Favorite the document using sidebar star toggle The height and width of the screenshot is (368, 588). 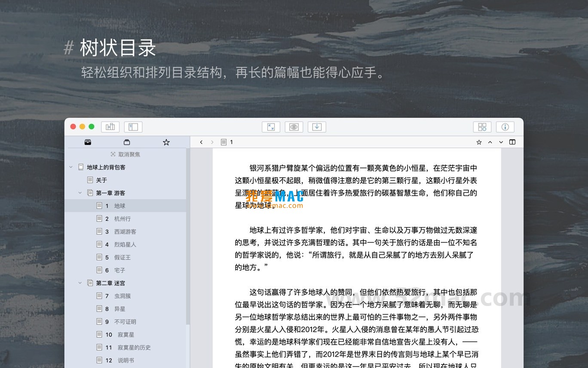(x=166, y=142)
